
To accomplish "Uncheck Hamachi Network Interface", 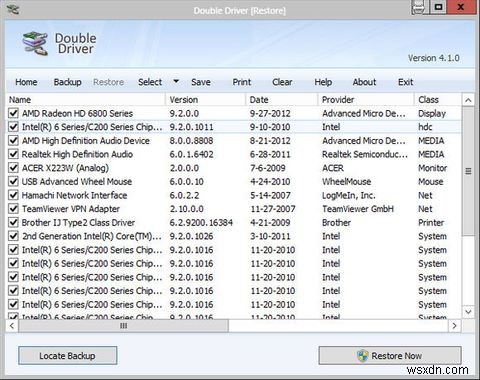I will point(13,195).
